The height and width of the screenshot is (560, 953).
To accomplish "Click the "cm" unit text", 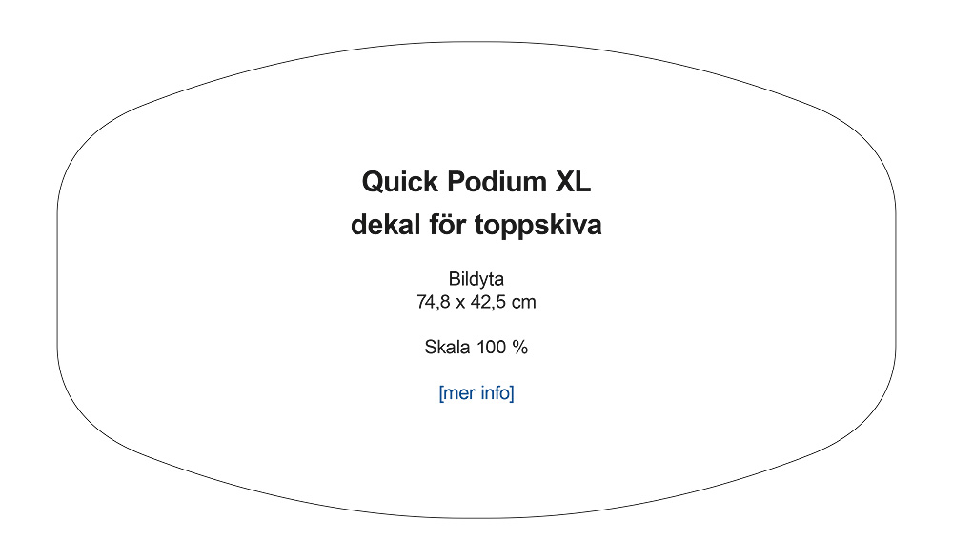I will point(525,303).
